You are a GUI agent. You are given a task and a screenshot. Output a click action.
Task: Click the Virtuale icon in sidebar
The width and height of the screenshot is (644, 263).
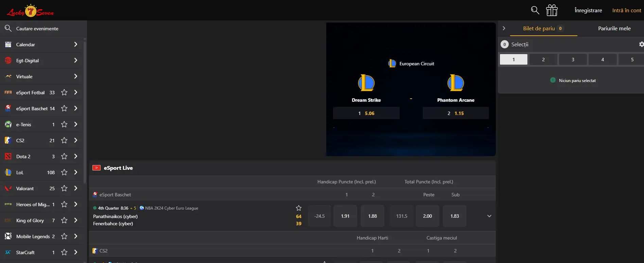tap(8, 77)
